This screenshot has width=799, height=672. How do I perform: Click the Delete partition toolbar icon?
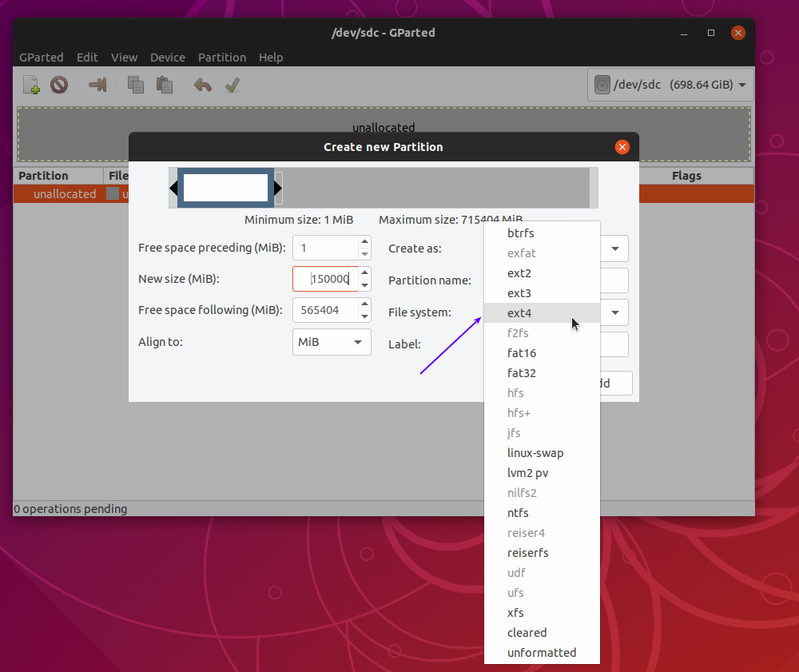pos(59,85)
